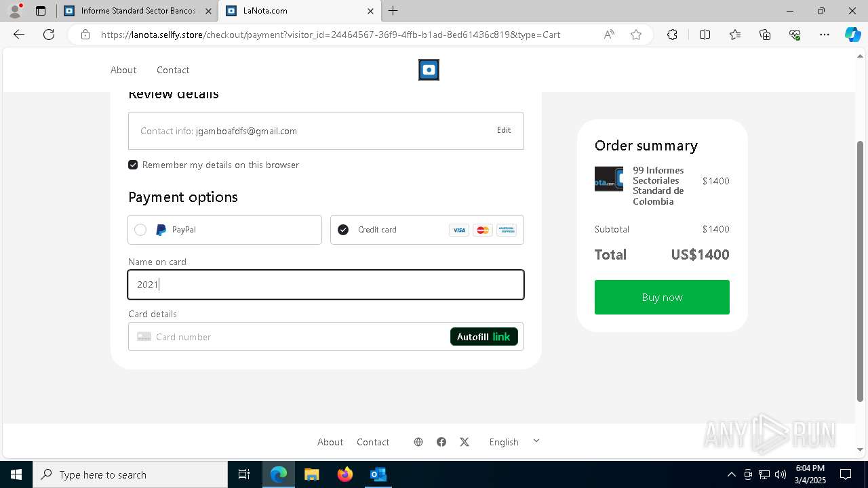Open About in top navigation
The image size is (868, 488).
tap(123, 70)
